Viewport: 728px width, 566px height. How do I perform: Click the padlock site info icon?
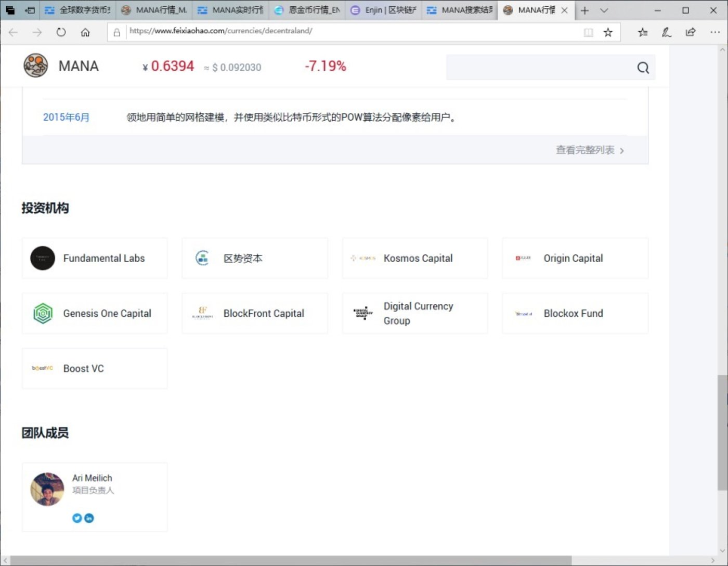[x=117, y=32]
